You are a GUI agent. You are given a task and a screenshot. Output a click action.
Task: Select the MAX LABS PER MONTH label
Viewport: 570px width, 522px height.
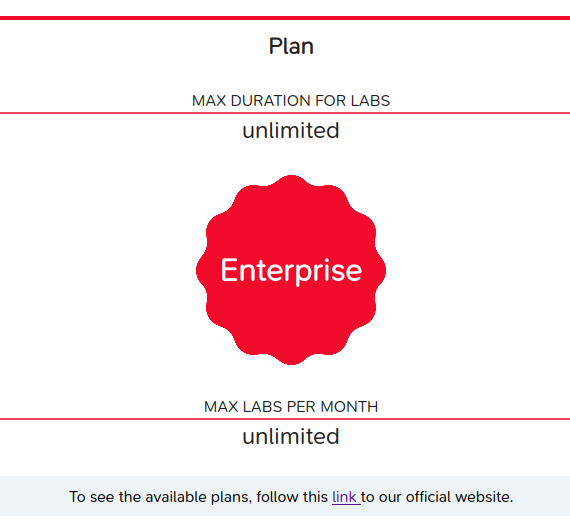(291, 406)
